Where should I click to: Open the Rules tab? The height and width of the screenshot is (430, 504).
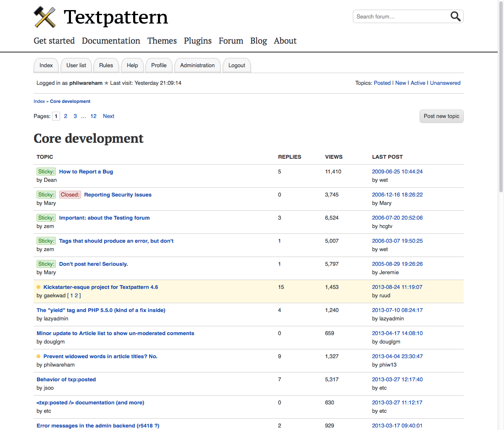point(106,66)
